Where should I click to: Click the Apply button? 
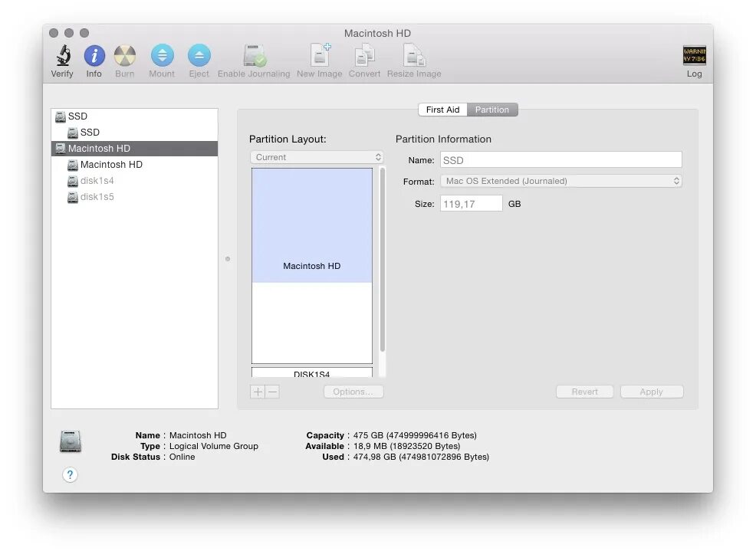pos(652,392)
